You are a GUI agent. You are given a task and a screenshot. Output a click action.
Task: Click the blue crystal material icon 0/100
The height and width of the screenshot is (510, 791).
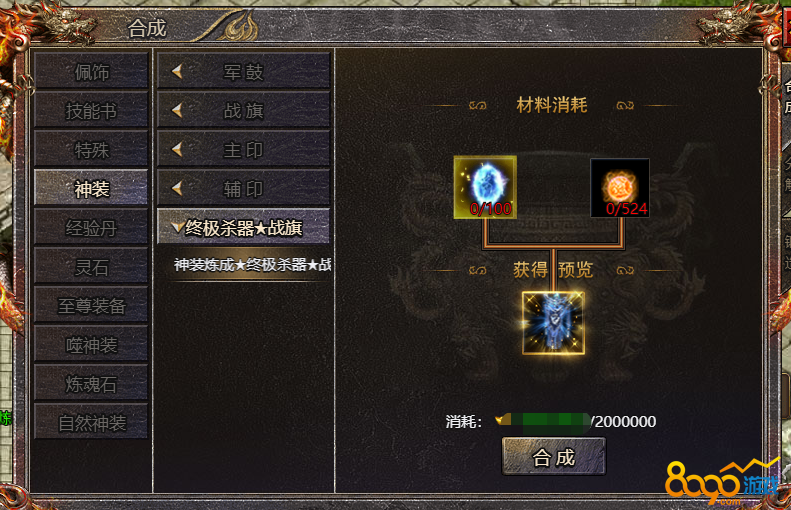(x=485, y=187)
